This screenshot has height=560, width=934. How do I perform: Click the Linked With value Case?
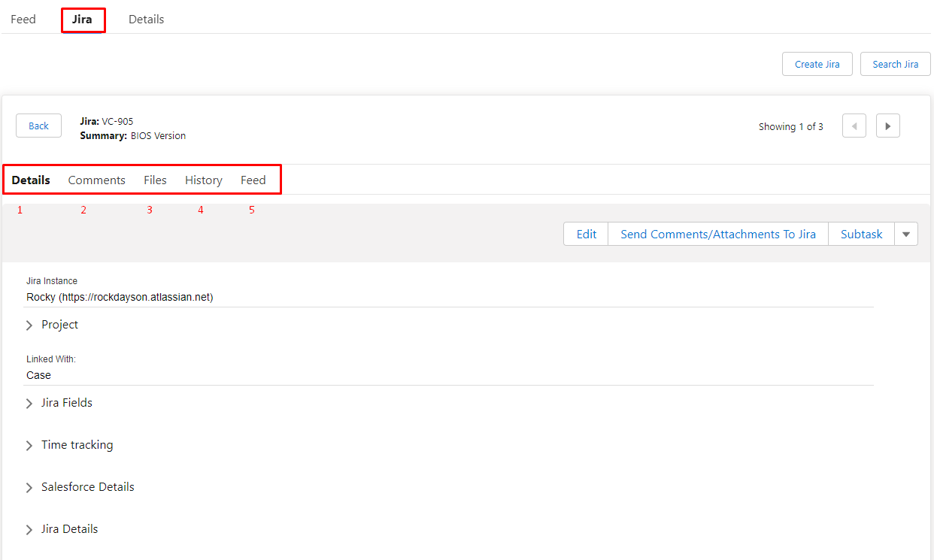click(x=38, y=375)
